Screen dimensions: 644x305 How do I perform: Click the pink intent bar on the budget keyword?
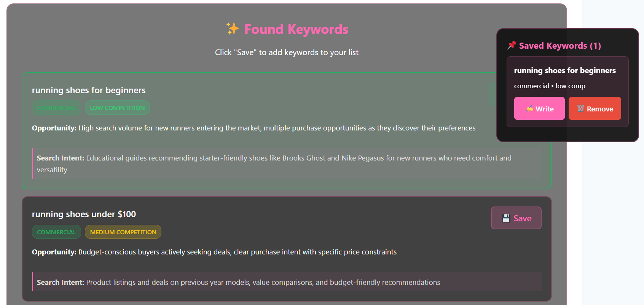click(33, 282)
